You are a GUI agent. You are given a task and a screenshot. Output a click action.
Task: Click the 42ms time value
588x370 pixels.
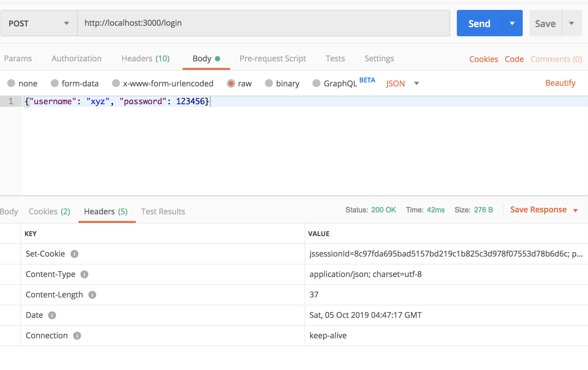(436, 210)
